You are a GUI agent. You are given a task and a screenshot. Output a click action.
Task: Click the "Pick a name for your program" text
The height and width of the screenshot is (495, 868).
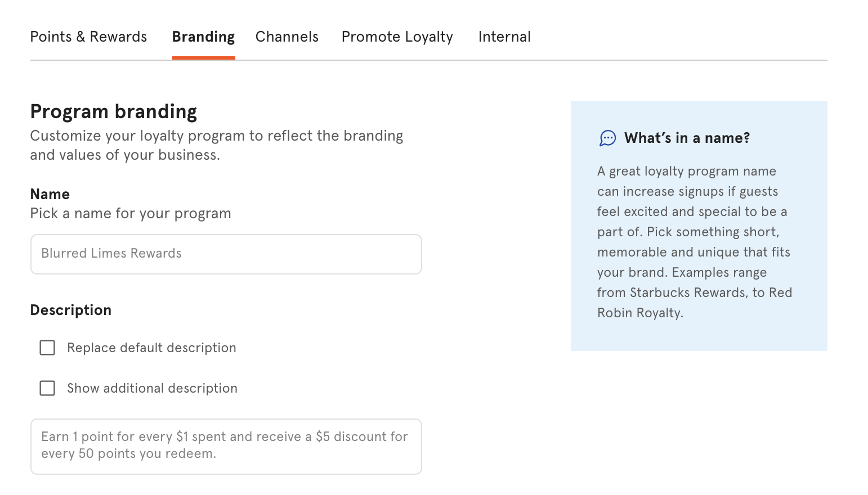pos(131,213)
